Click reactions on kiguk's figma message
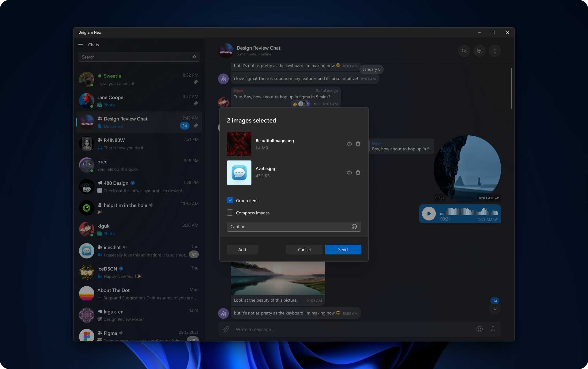Screen dimensions: 588x369 [300, 104]
